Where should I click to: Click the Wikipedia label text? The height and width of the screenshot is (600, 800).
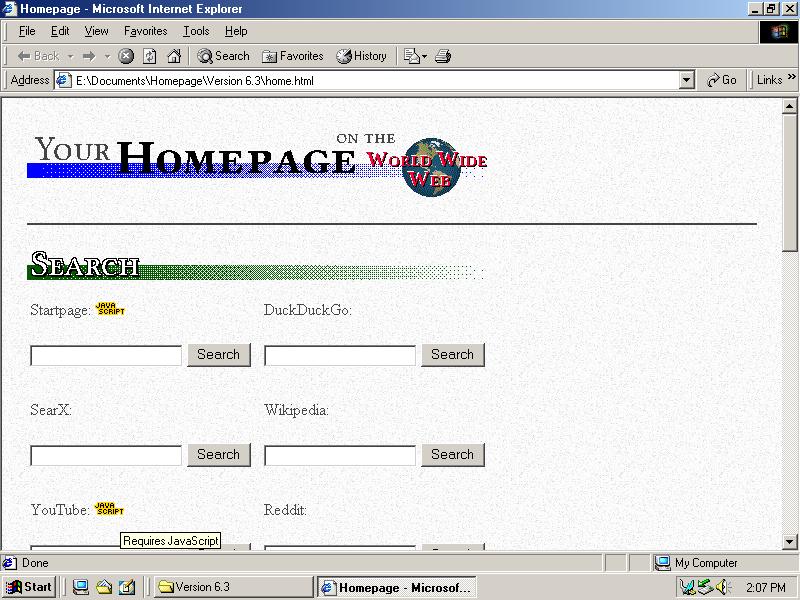296,410
